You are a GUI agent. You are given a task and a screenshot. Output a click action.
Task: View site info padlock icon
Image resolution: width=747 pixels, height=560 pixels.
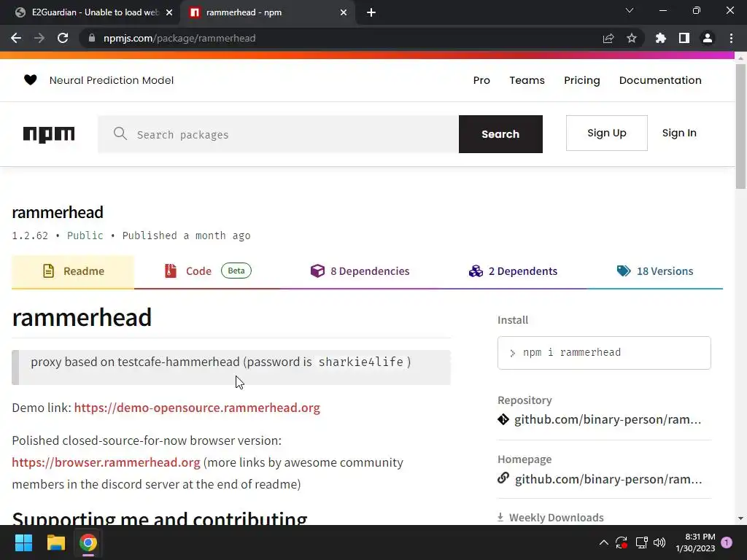pos(92,38)
